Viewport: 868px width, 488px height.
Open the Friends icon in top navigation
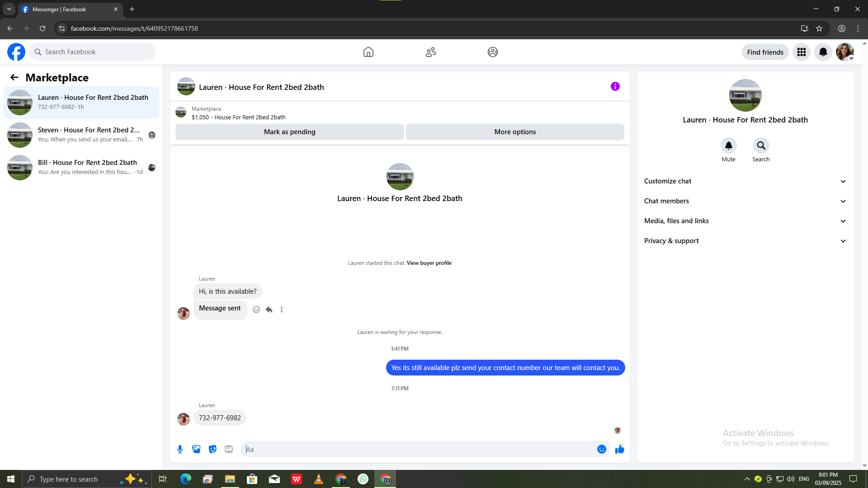click(x=431, y=52)
